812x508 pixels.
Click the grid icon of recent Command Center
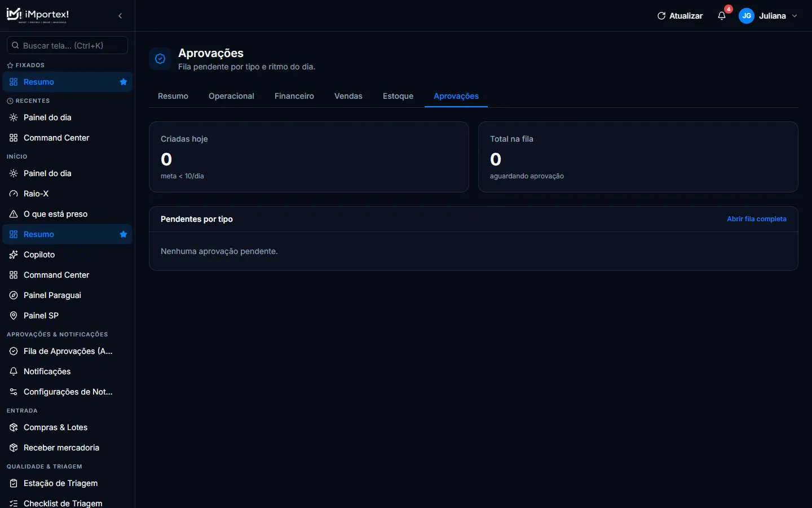tap(14, 138)
